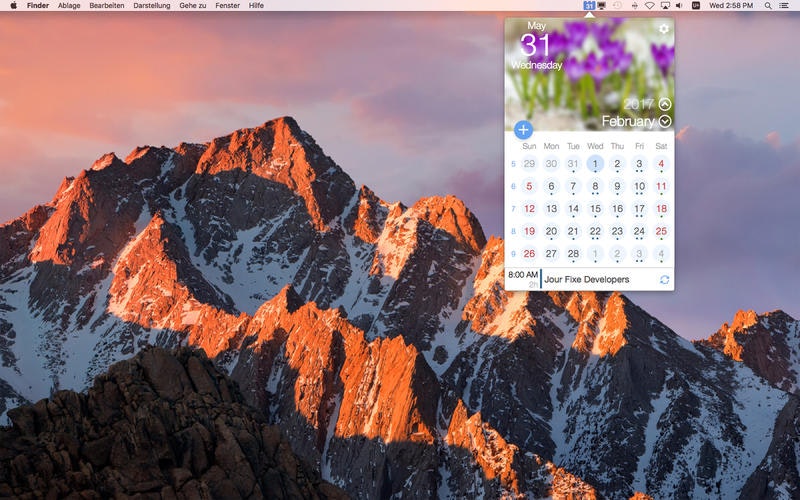Select February 24 in the calendar
800x500 pixels.
639,231
